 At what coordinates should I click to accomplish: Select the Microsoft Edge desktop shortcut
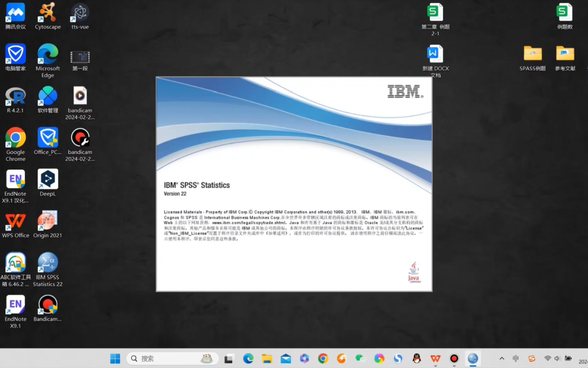click(x=48, y=61)
